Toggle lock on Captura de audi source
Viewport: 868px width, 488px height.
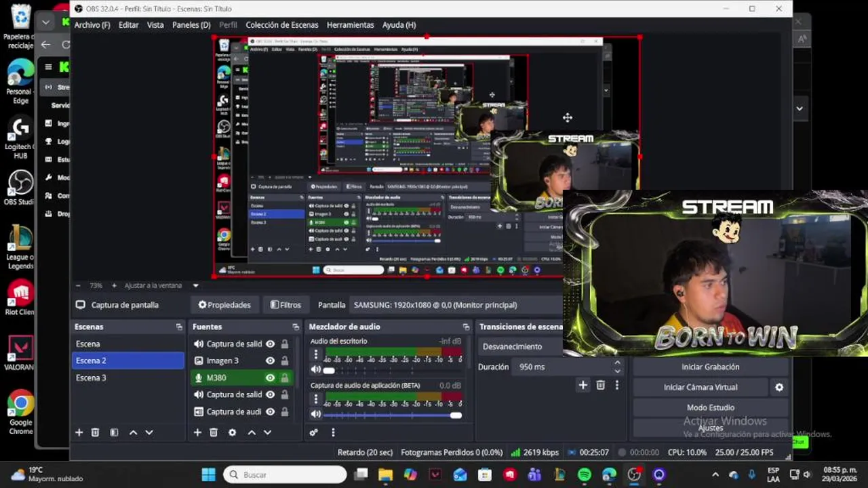point(285,411)
